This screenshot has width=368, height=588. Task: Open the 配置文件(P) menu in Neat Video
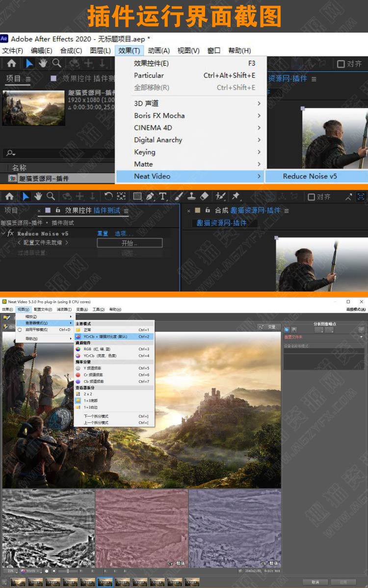[x=43, y=310]
